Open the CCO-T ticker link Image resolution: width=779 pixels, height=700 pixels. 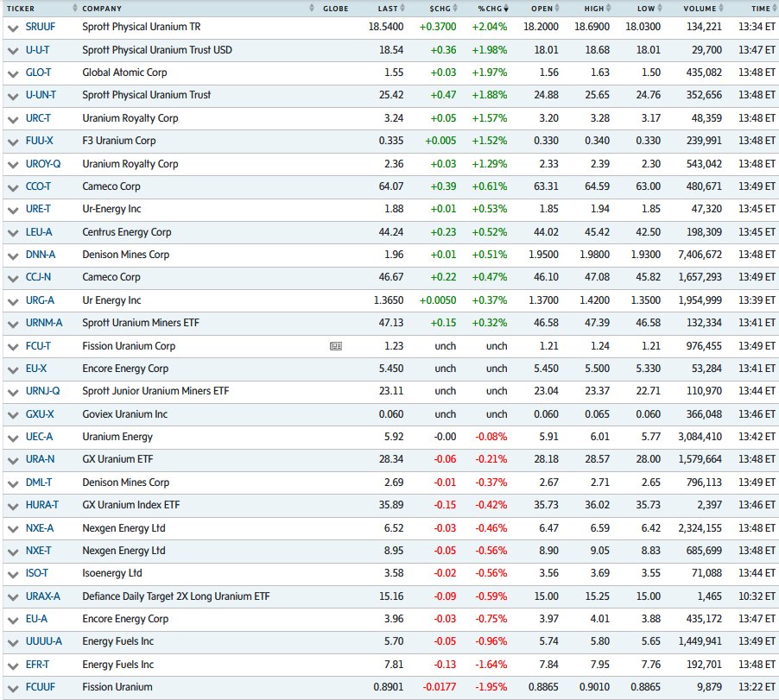38,186
